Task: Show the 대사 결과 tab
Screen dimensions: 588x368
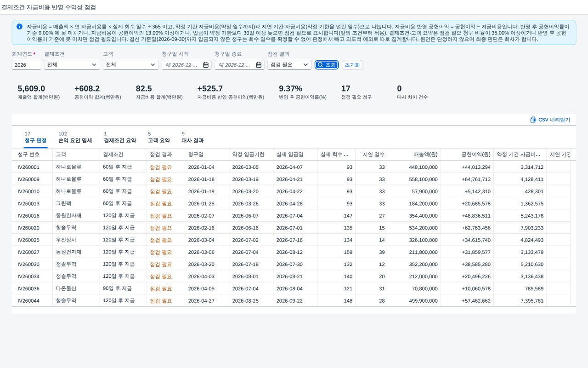Action: click(x=192, y=137)
